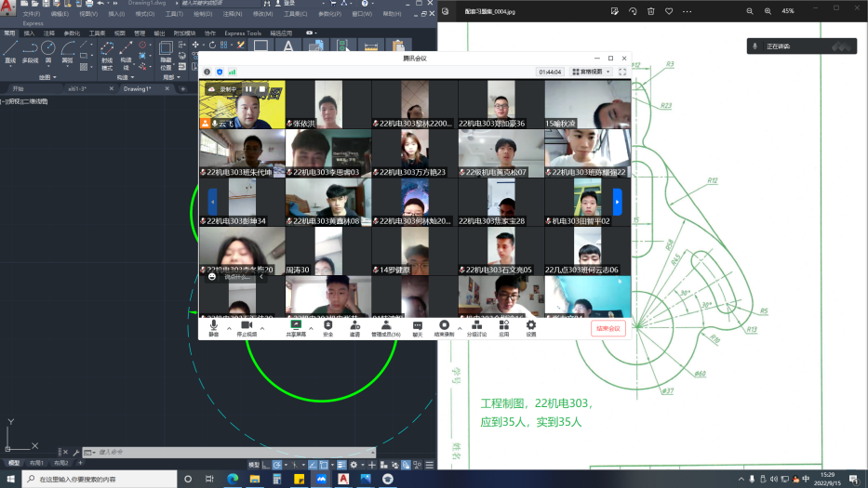
Task: Toggle lineweight display in AutoCAD status bar
Action: point(341,465)
